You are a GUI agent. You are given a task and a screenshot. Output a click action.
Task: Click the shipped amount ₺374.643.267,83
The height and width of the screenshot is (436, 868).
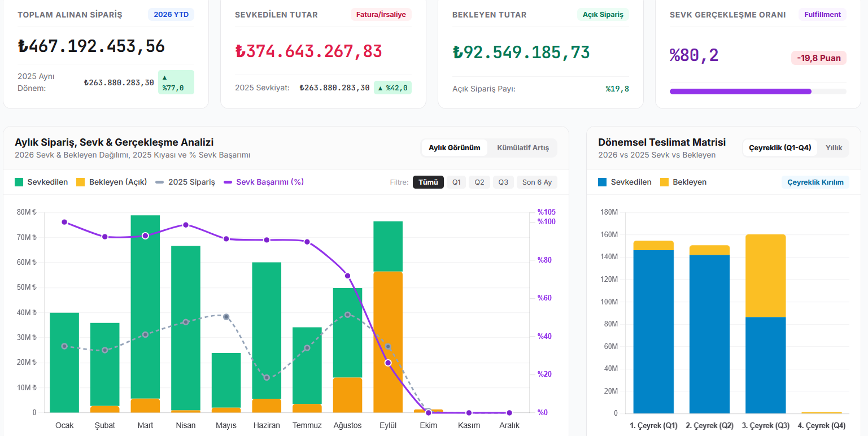(x=308, y=51)
